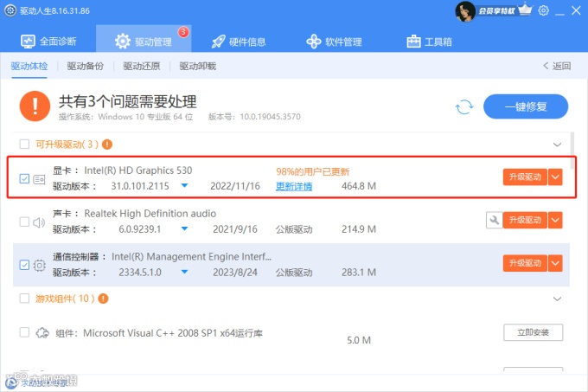588x392 pixels.
Task: Click the 共有3个问题需要处理 heading
Action: (x=127, y=101)
